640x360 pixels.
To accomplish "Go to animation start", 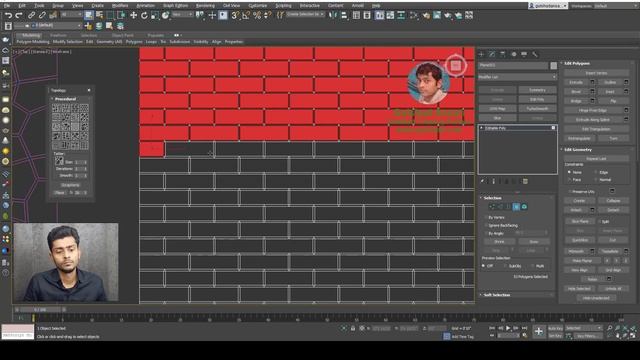I will tap(492, 328).
